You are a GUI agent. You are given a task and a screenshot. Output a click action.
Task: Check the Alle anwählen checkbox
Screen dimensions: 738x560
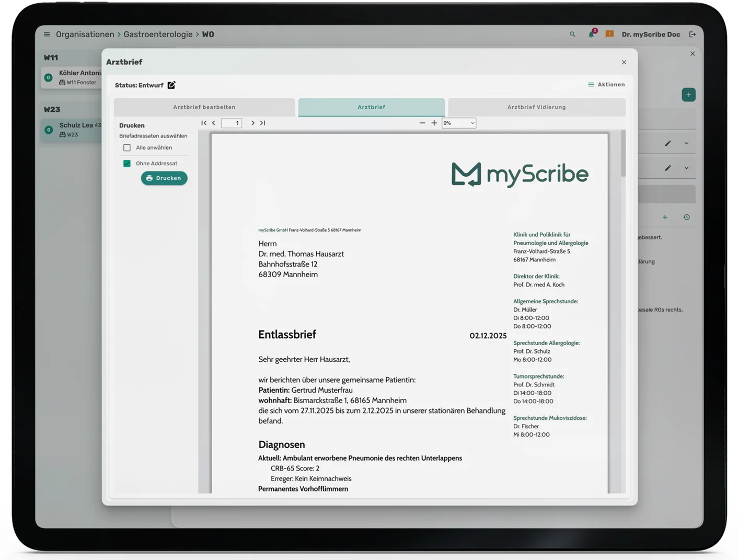pos(127,148)
